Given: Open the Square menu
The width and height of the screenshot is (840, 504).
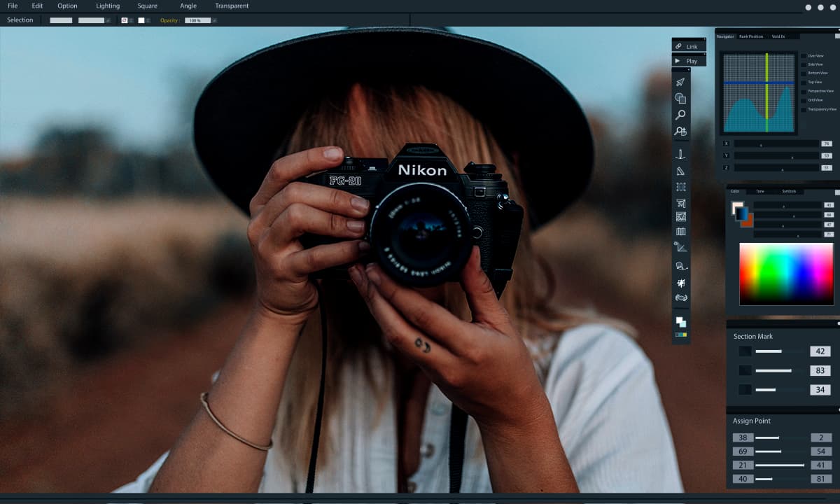Looking at the screenshot, I should pos(147,6).
